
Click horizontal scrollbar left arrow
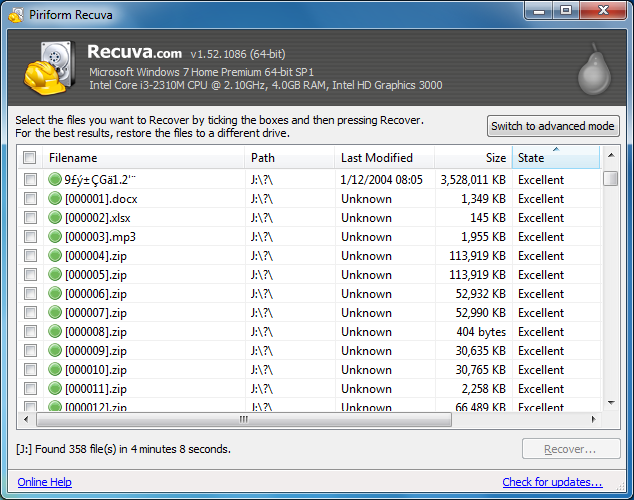point(26,419)
